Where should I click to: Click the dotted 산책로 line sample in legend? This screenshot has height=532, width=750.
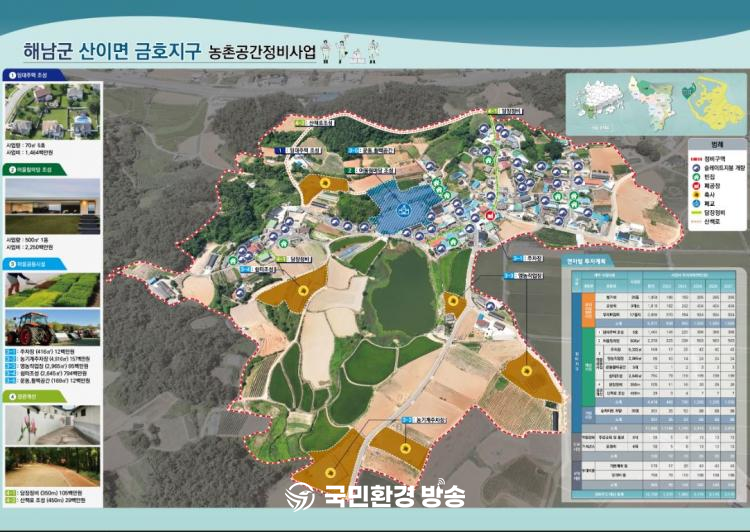coord(696,222)
